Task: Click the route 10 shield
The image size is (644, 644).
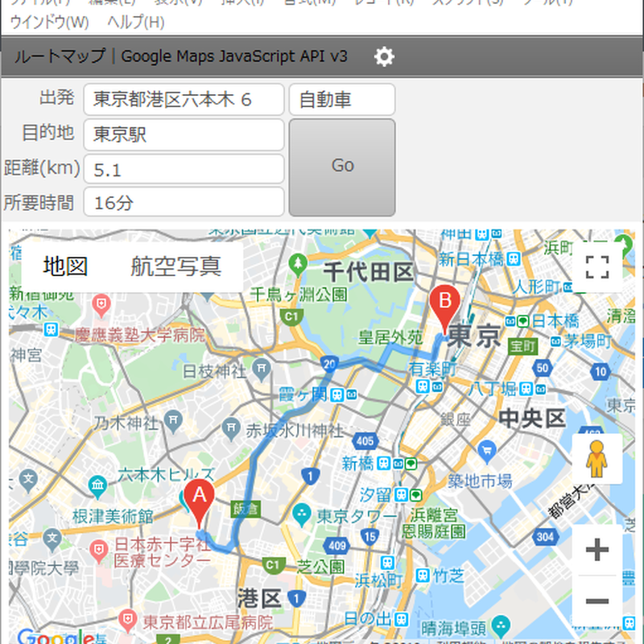Action: [600, 372]
